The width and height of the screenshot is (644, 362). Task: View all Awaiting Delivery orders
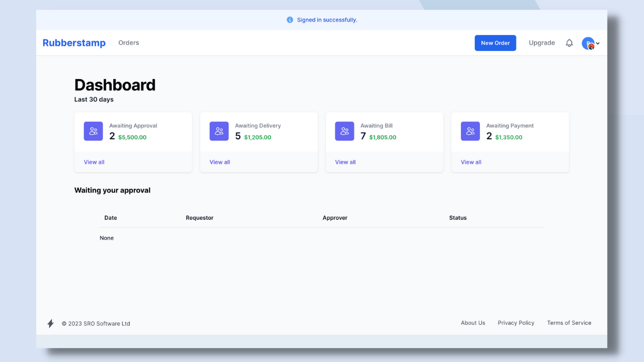pos(220,162)
